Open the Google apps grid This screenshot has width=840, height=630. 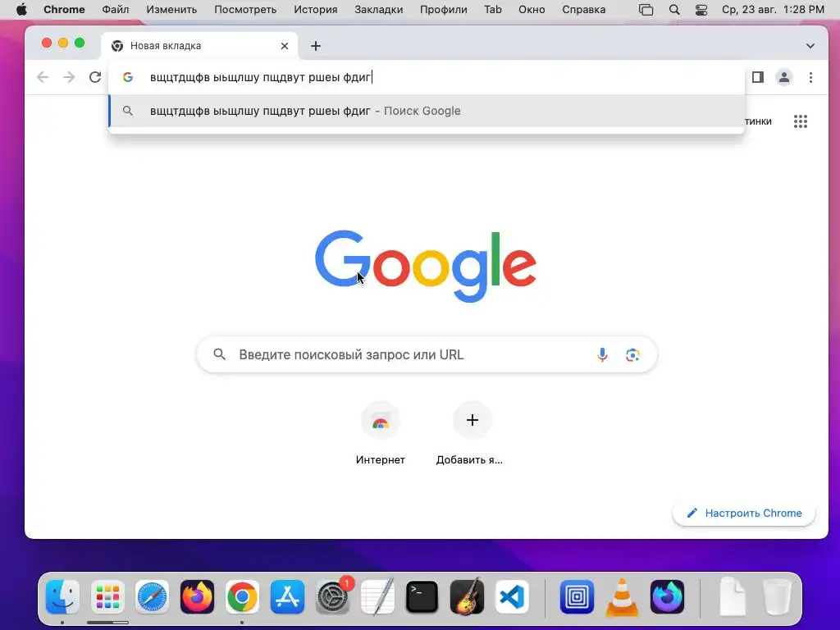pyautogui.click(x=801, y=121)
